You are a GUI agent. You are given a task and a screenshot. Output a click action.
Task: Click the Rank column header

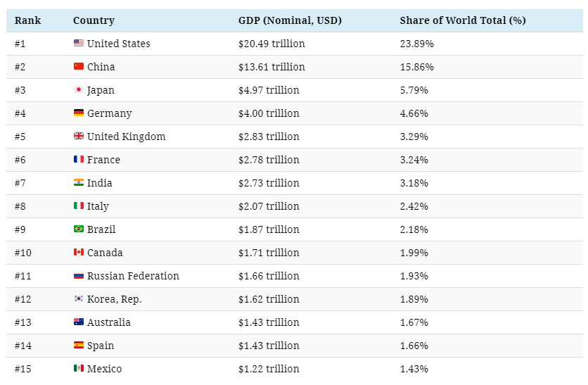point(28,20)
